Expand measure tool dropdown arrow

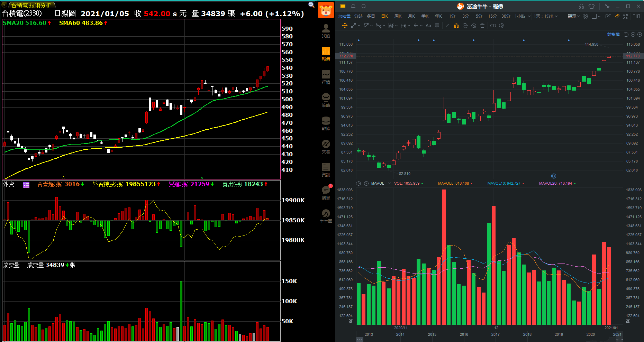[409, 26]
